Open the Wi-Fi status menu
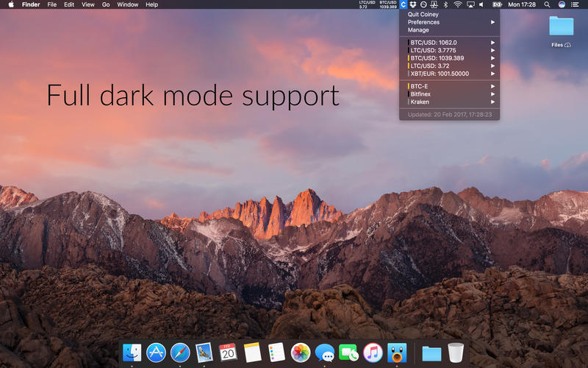 click(458, 4)
